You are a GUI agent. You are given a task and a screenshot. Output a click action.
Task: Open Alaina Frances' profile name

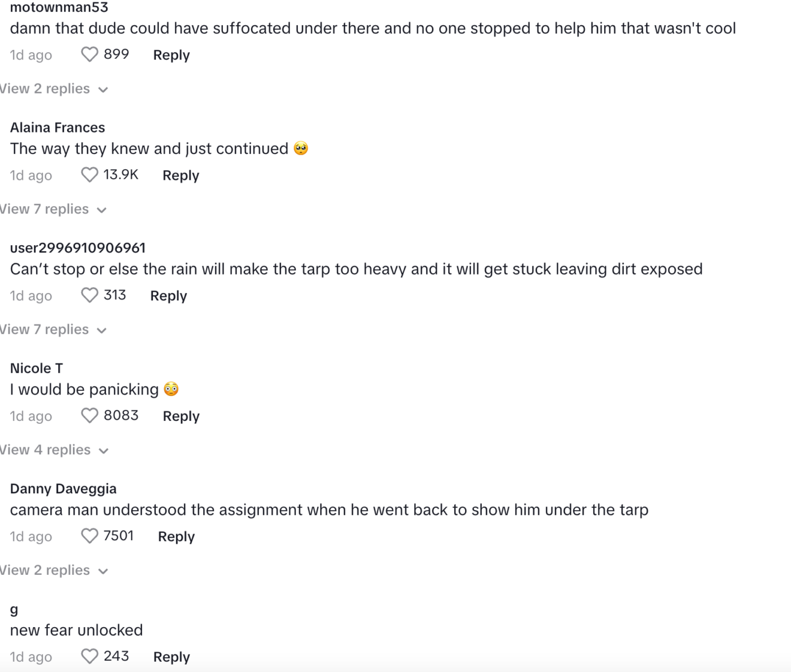[x=58, y=128]
